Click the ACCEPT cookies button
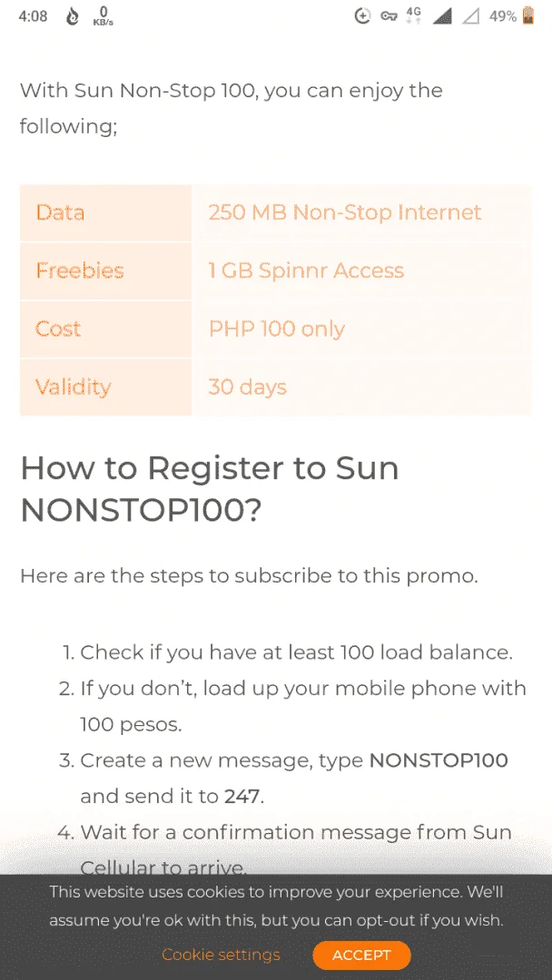 point(361,955)
